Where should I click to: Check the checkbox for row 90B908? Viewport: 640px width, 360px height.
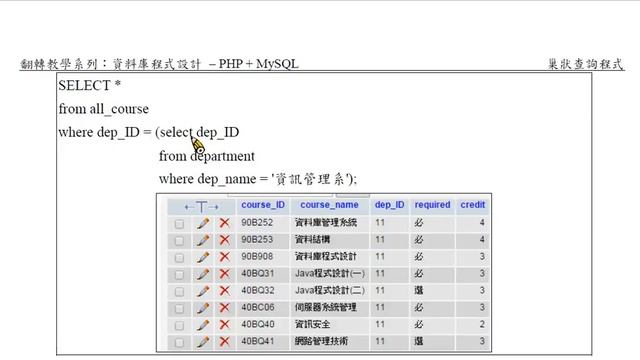pos(179,258)
